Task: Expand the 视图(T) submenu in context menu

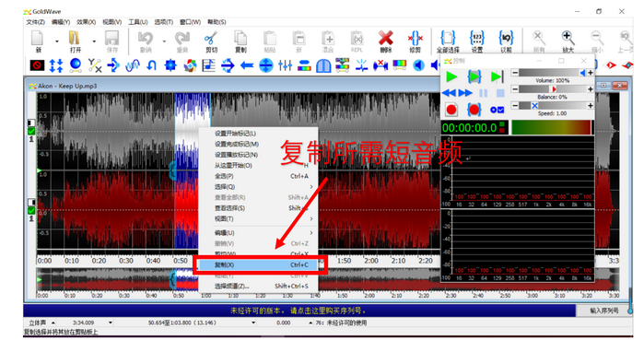Action: pos(310,219)
